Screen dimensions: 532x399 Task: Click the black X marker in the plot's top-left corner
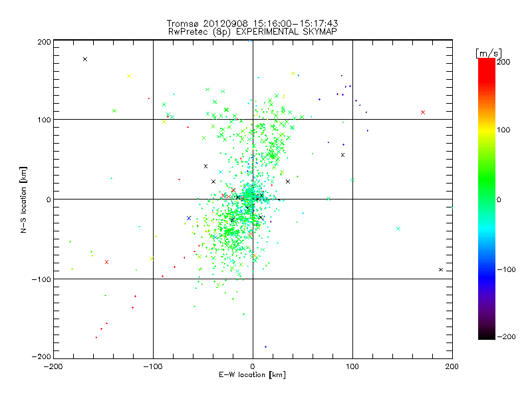tap(85, 59)
